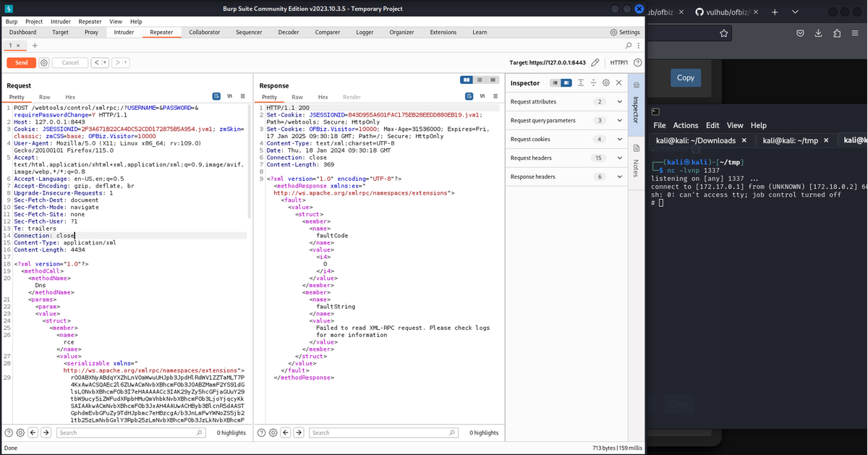Click the Request editor vertical scrollbar
Screen dimensions: 868x455
[250, 161]
